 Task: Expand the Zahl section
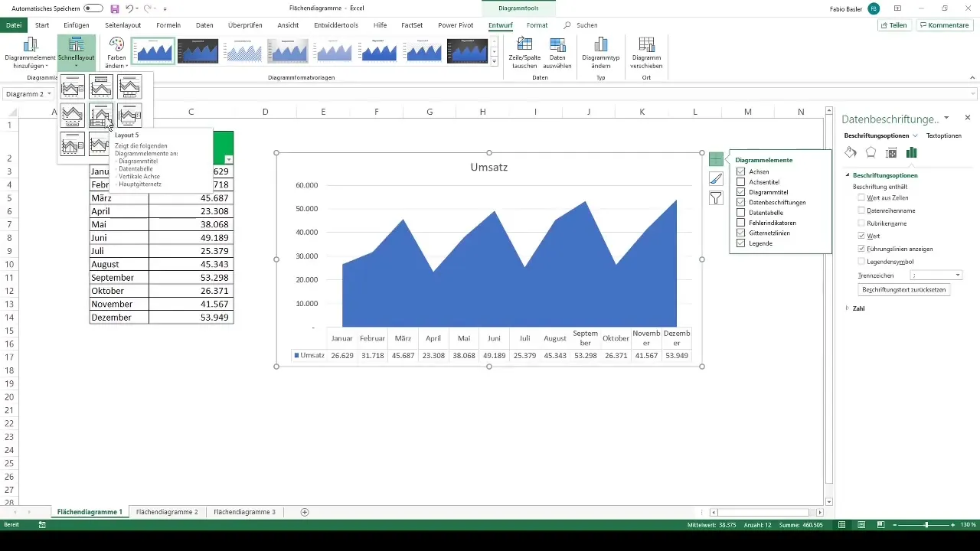tap(848, 308)
